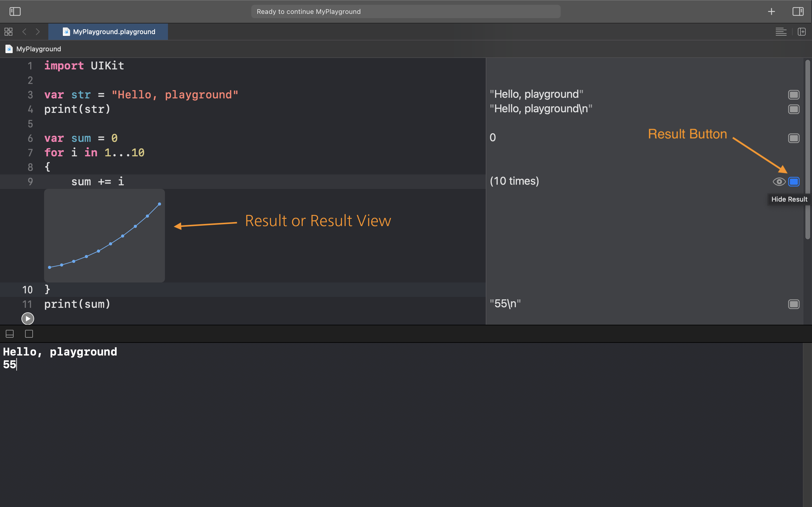Show result for the "55\n" output line
Image resolution: width=812 pixels, height=507 pixels.
pos(794,304)
